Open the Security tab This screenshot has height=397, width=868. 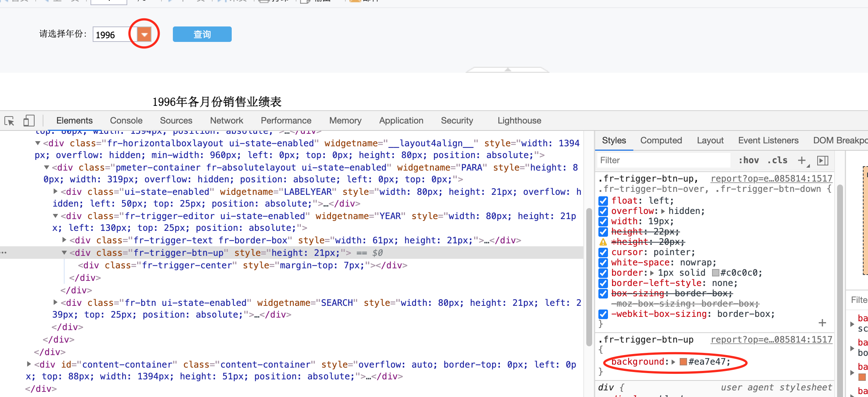(457, 121)
